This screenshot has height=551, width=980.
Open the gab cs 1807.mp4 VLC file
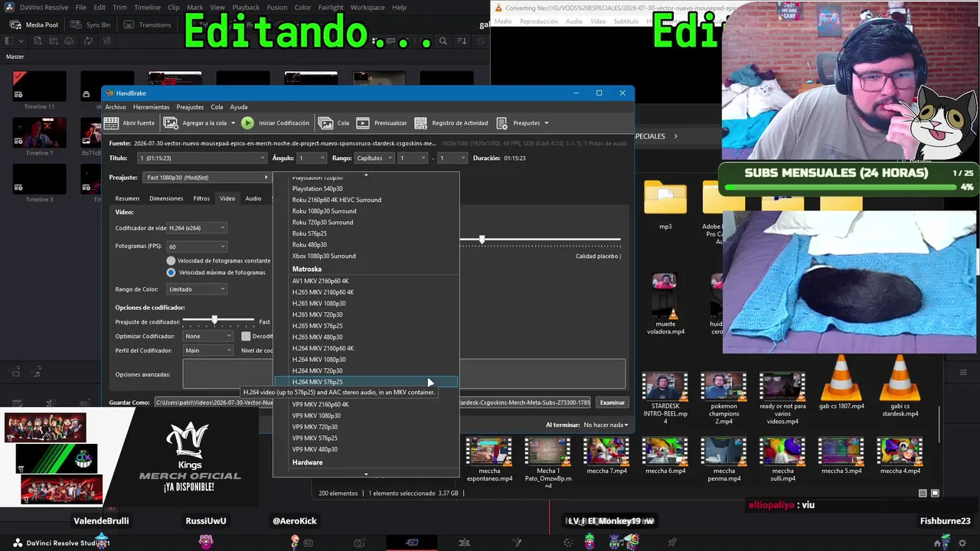(x=841, y=379)
